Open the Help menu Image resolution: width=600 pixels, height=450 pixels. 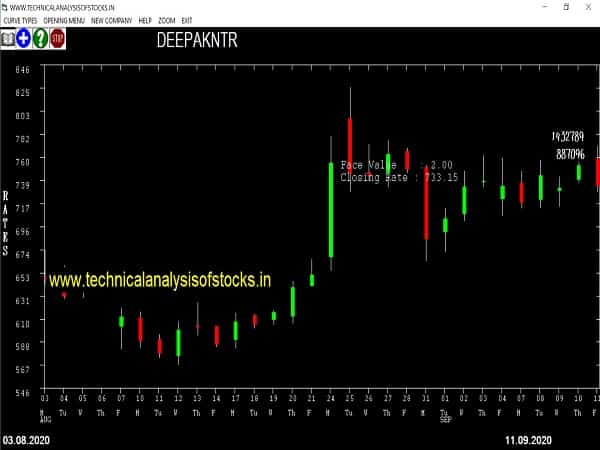(x=145, y=20)
